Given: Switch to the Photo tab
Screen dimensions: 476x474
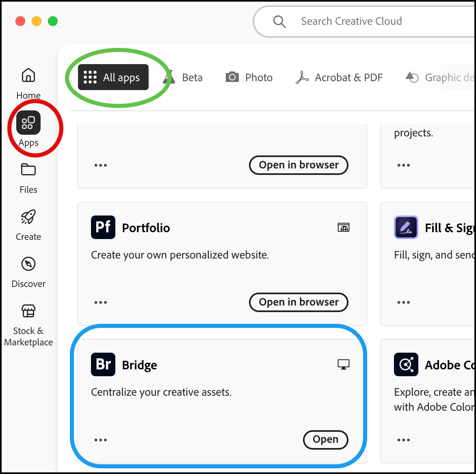Looking at the screenshot, I should point(249,78).
